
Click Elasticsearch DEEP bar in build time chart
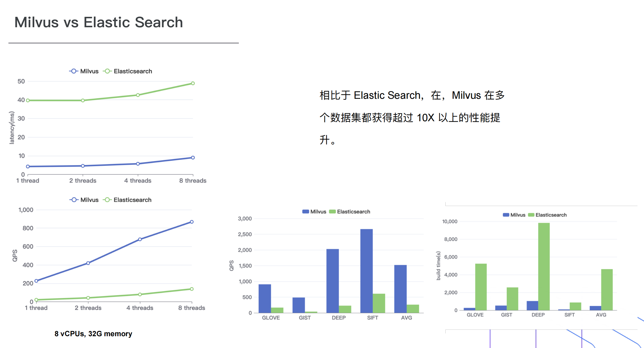pyautogui.click(x=544, y=267)
